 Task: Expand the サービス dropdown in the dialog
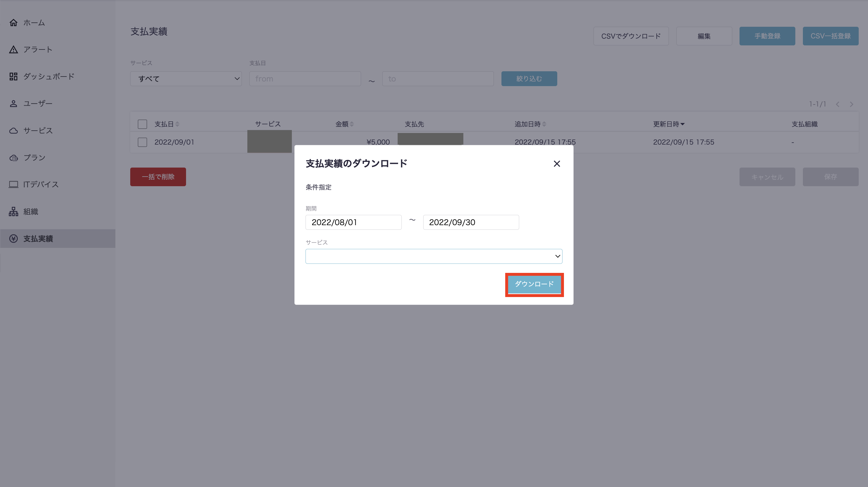point(434,256)
